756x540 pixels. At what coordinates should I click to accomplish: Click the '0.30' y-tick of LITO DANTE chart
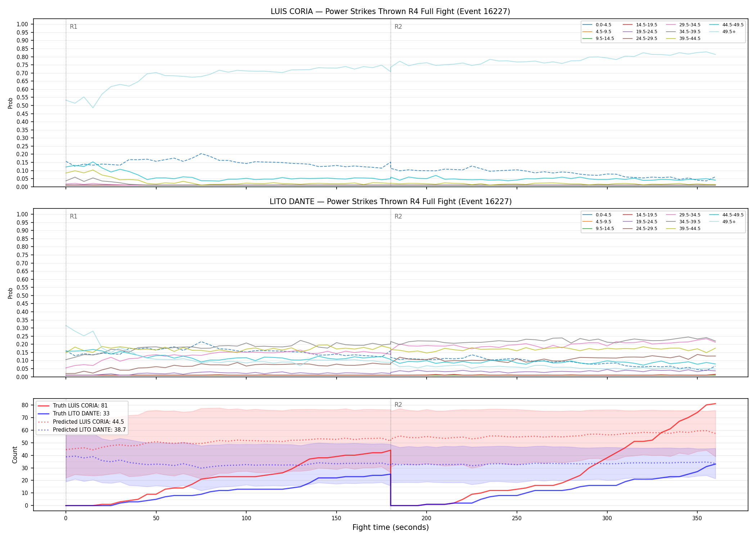pos(22,328)
